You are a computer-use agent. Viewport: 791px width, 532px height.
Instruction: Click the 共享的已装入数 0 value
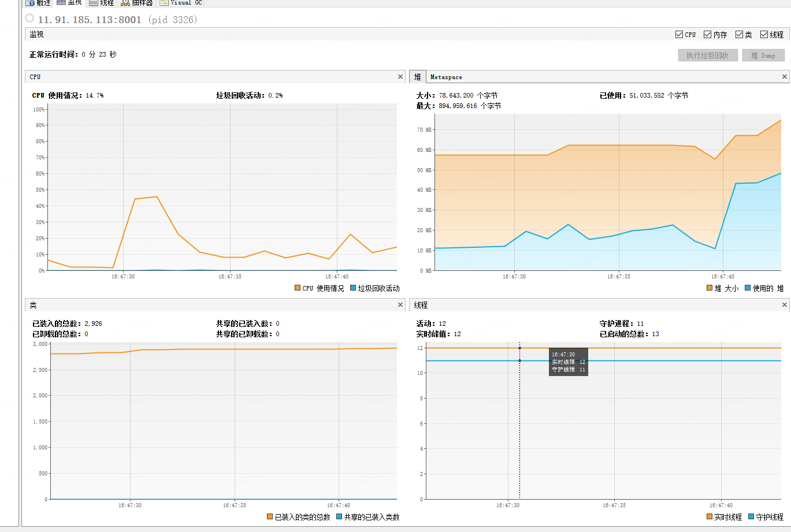277,323
